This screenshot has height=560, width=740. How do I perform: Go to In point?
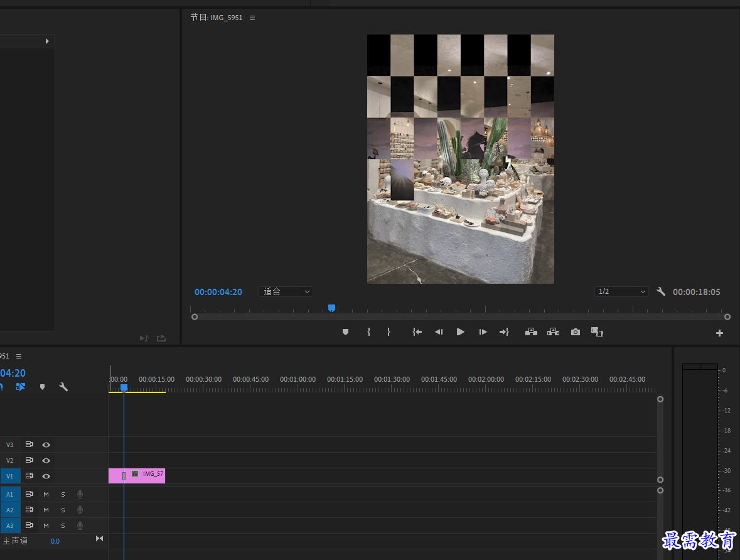click(x=417, y=332)
